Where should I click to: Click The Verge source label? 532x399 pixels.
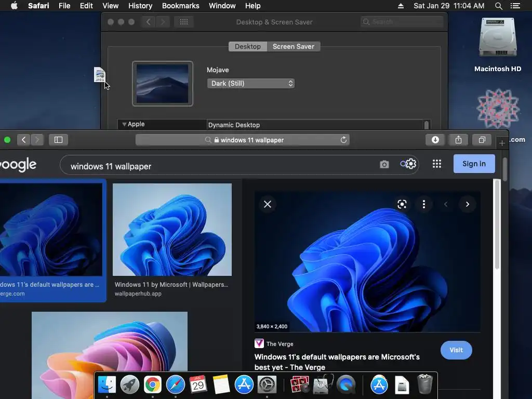tap(280, 344)
